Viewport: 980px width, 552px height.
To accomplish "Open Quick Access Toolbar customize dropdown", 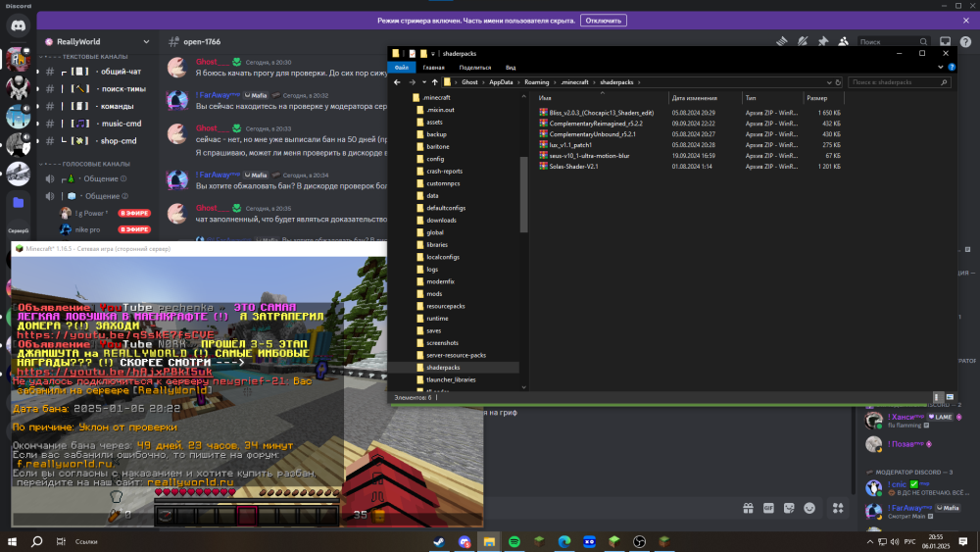I will coord(433,54).
